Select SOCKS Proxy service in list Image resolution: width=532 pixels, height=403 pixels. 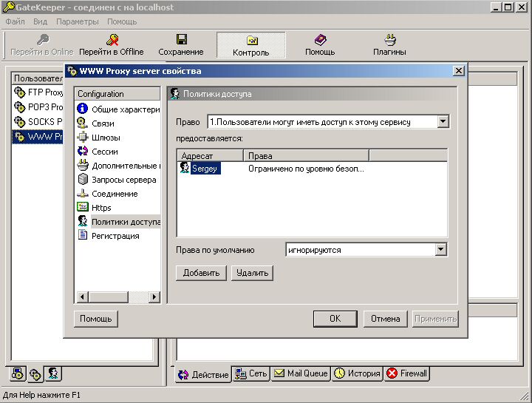[x=38, y=121]
